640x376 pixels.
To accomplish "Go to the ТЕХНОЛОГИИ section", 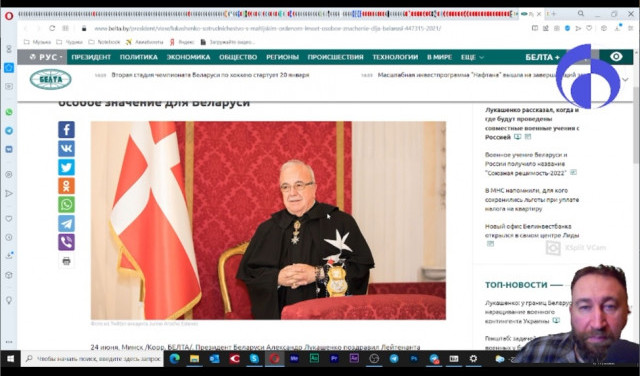I will (x=395, y=57).
